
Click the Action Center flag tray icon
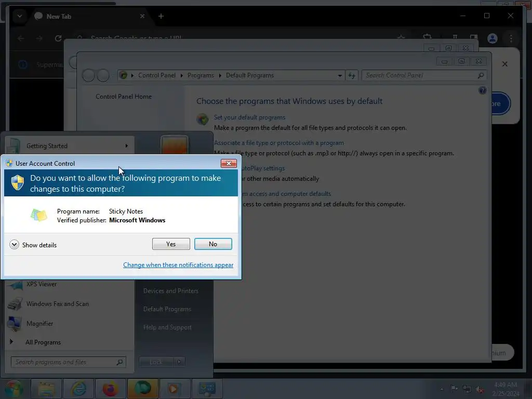pyautogui.click(x=454, y=389)
